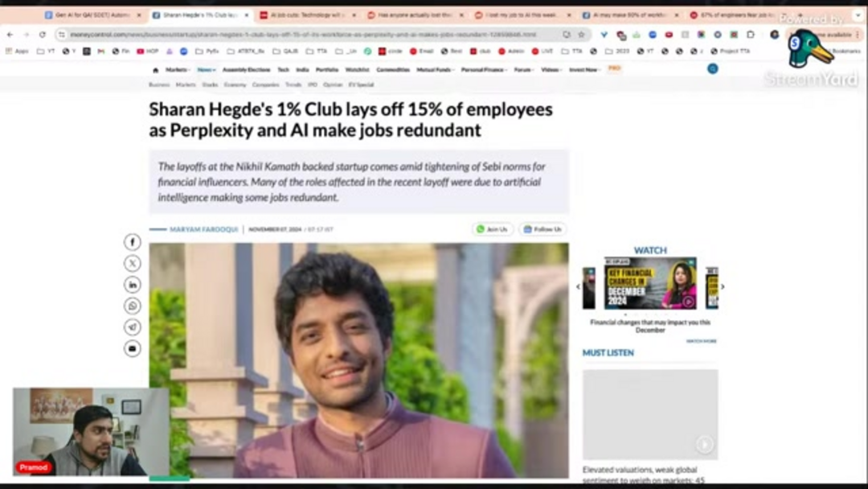The image size is (868, 489).
Task: Share article on Facebook
Action: [x=133, y=242]
